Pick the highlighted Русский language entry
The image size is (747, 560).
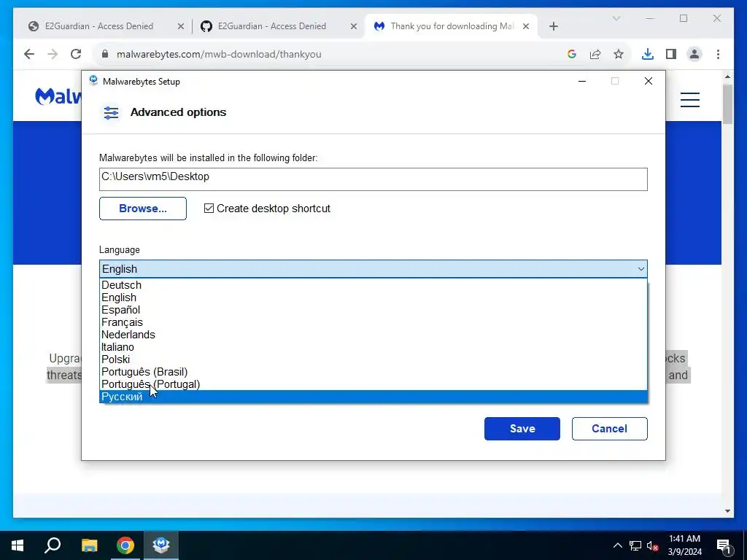[x=373, y=396]
